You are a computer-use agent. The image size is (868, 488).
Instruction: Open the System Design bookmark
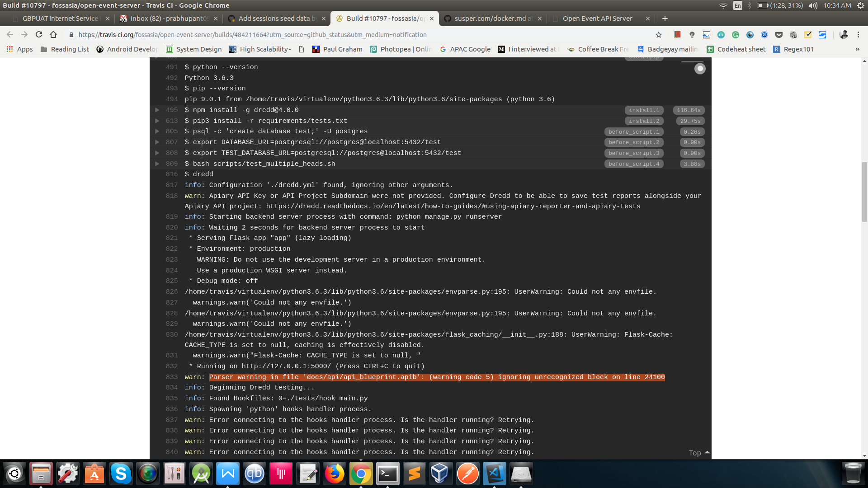(x=194, y=49)
